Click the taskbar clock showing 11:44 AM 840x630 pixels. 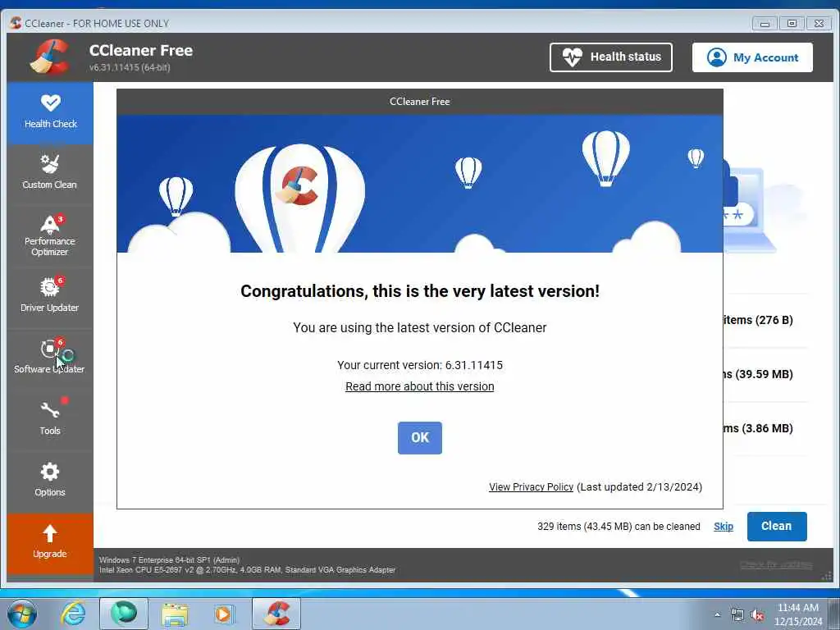click(798, 614)
